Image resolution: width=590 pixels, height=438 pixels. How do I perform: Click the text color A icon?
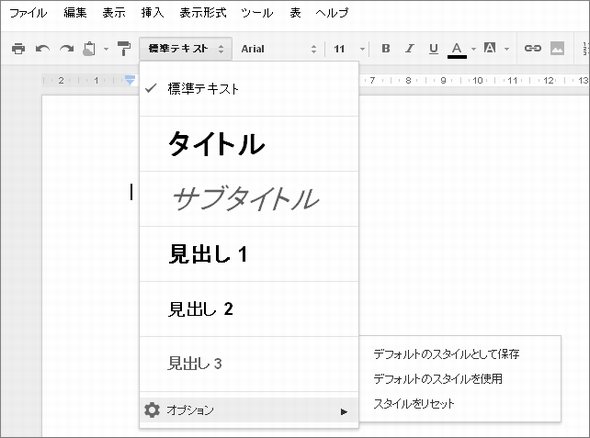pos(457,50)
